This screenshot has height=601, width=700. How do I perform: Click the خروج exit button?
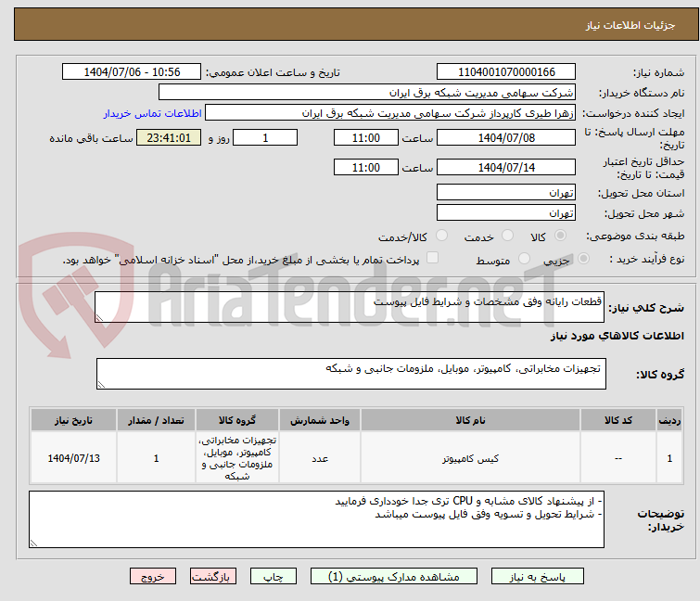point(153,577)
